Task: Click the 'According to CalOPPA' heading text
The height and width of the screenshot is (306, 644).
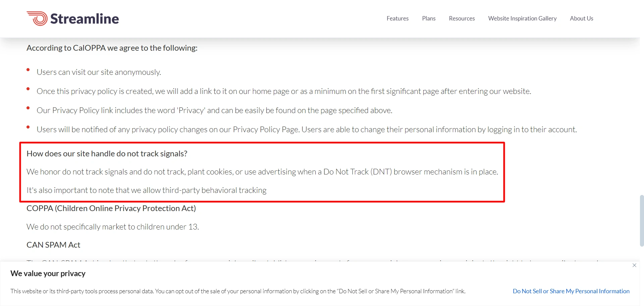Action: click(112, 48)
